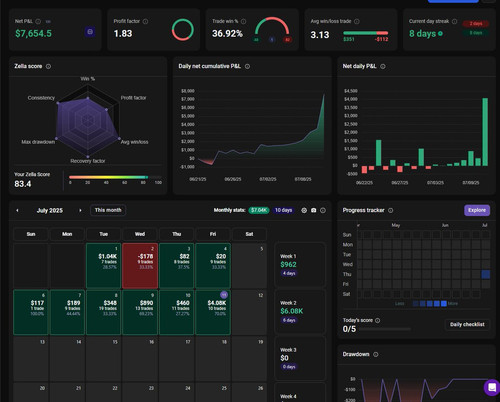
Task: Click the info icon at the calendar header's right end
Action: click(x=323, y=210)
